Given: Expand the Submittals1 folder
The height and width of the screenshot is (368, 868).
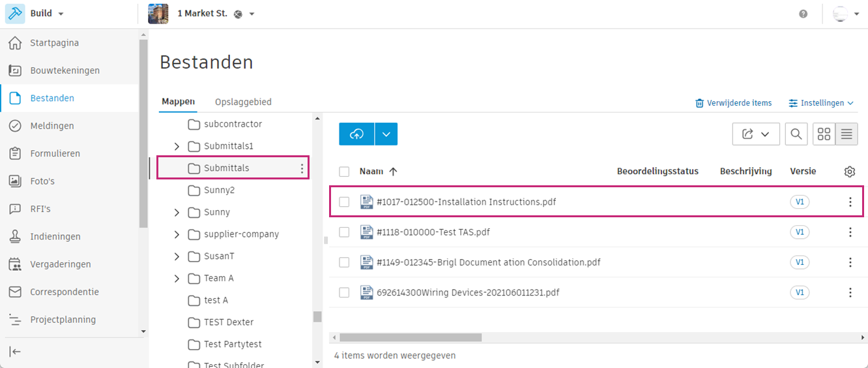Looking at the screenshot, I should [177, 146].
